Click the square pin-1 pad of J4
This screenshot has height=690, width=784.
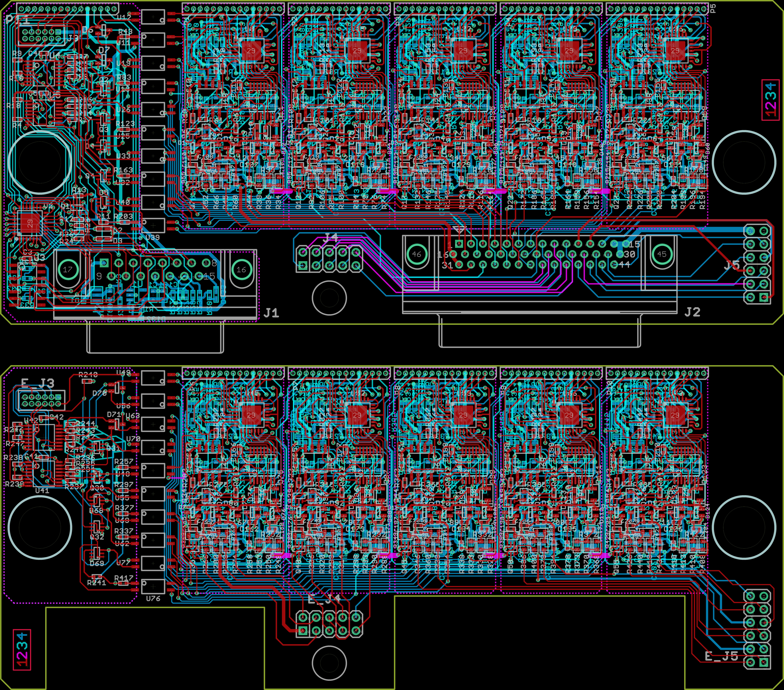coord(303,265)
